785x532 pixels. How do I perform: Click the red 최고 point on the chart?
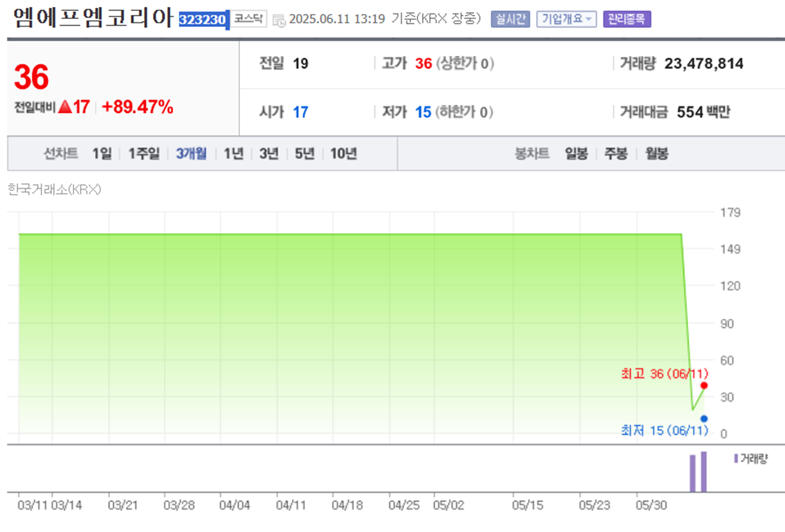(704, 385)
